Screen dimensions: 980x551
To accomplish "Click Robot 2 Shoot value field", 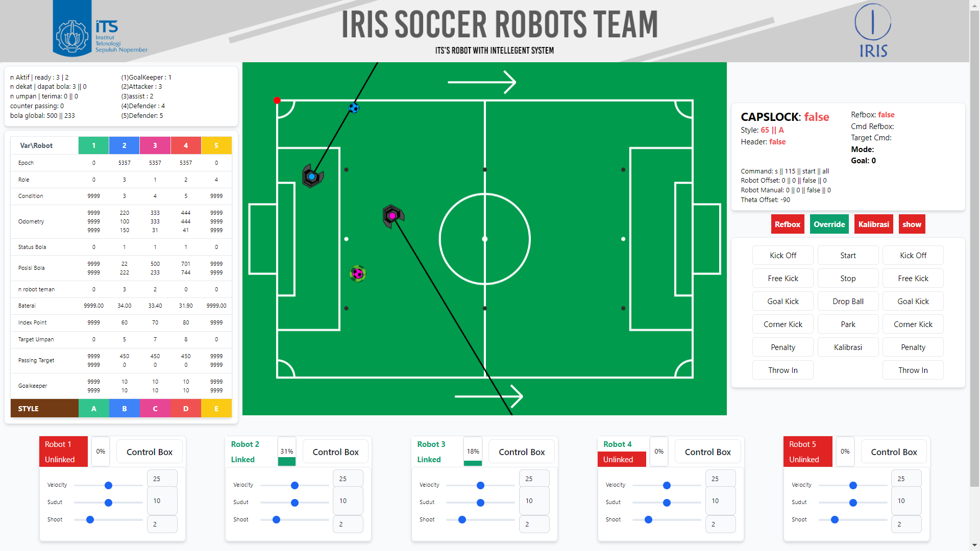I will tap(348, 524).
